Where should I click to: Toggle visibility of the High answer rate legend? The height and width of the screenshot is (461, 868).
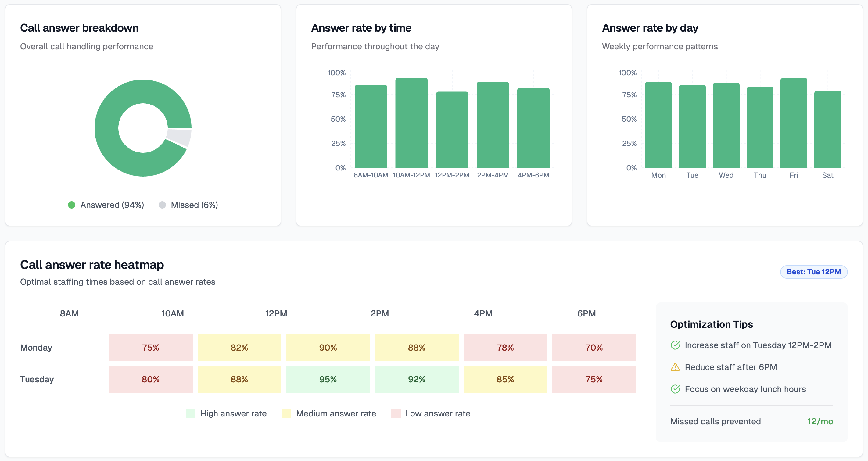[190, 413]
